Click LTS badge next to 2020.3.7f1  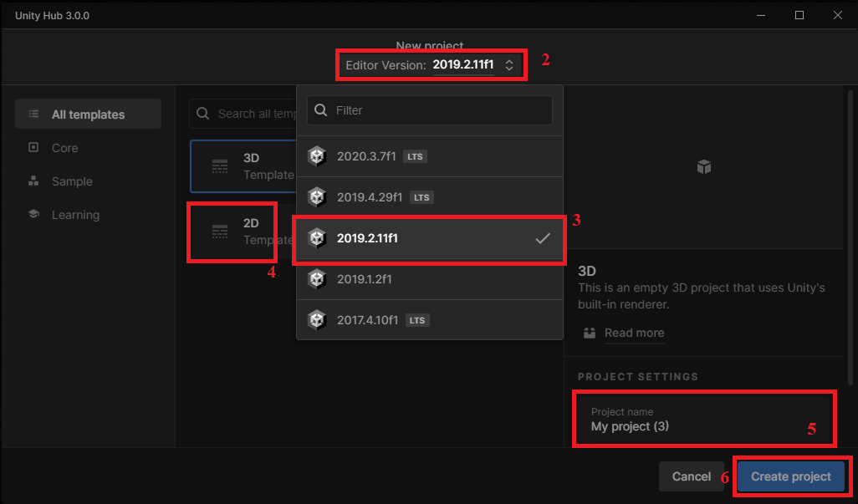click(415, 156)
